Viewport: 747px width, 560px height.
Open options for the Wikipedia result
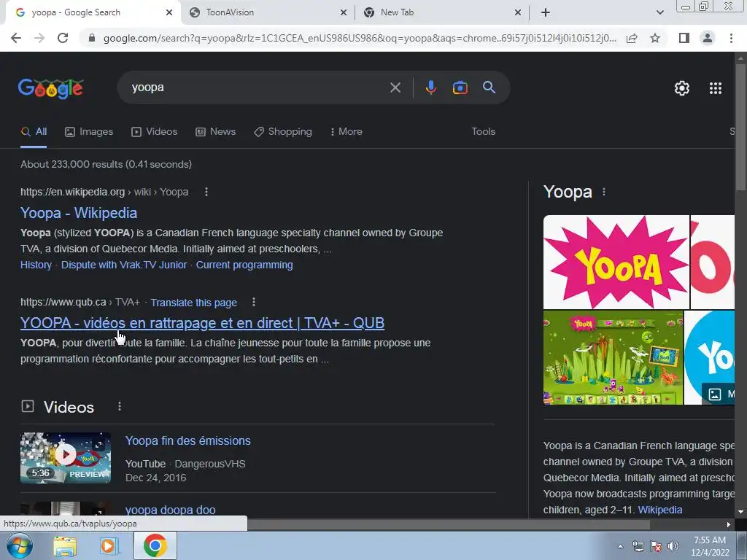tap(206, 192)
